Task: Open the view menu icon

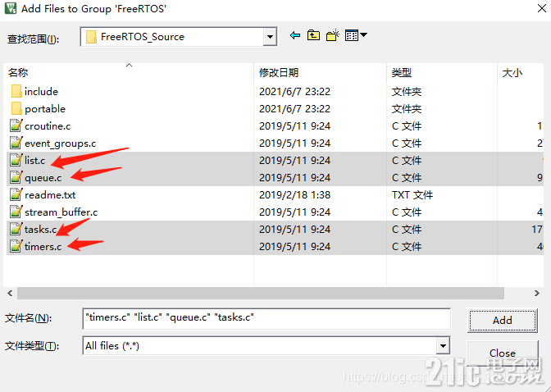Action: click(356, 35)
